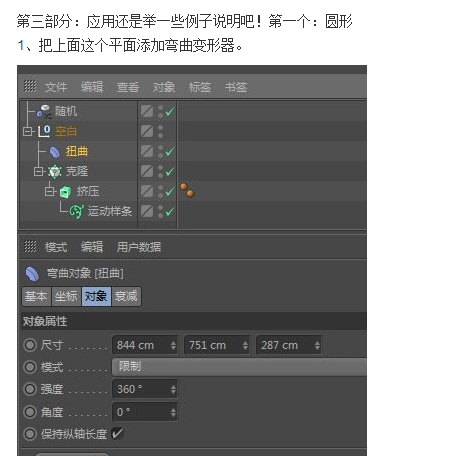Collapse the 挤压 tree node
Image resolution: width=460 pixels, height=456 pixels.
pos(50,191)
